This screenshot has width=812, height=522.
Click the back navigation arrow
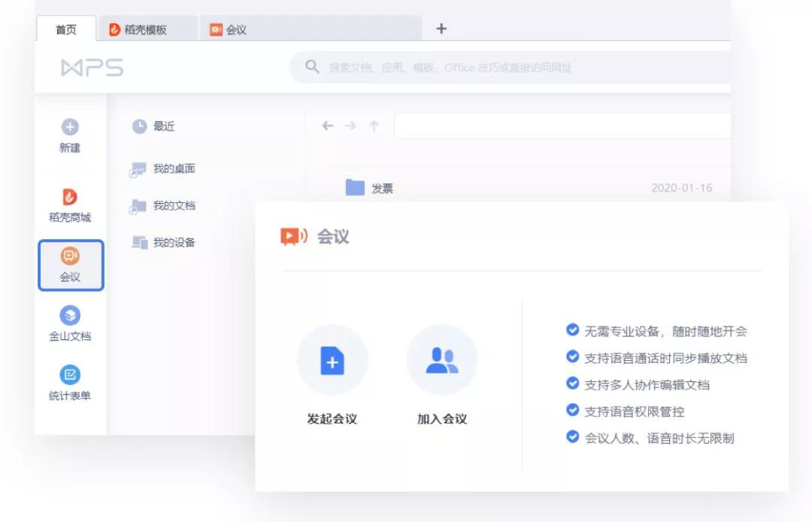pyautogui.click(x=327, y=125)
